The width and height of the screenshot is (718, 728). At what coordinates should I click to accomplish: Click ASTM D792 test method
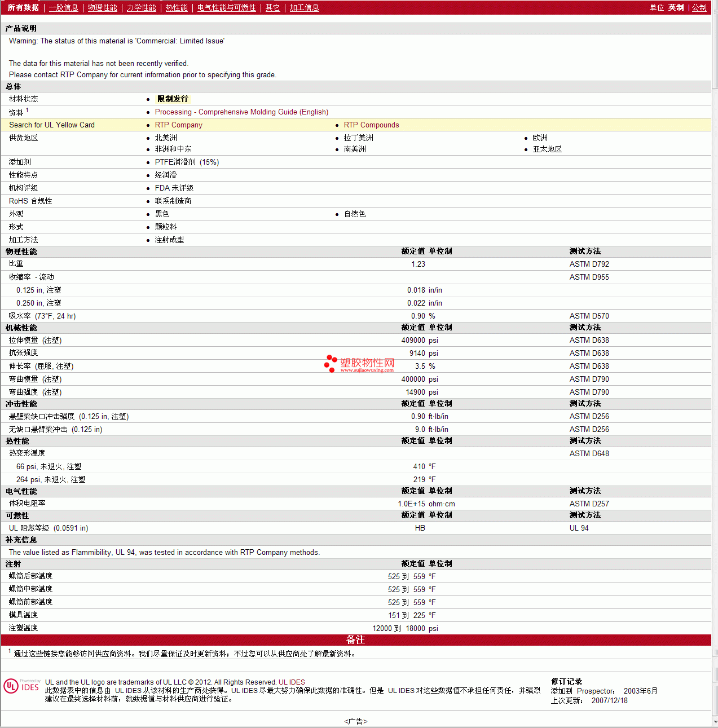[589, 264]
